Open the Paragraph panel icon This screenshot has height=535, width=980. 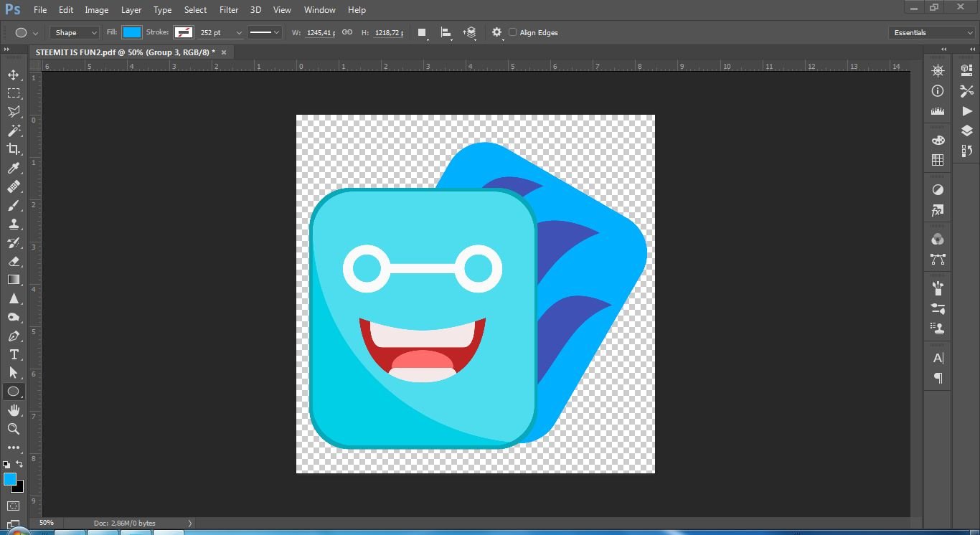click(x=938, y=378)
